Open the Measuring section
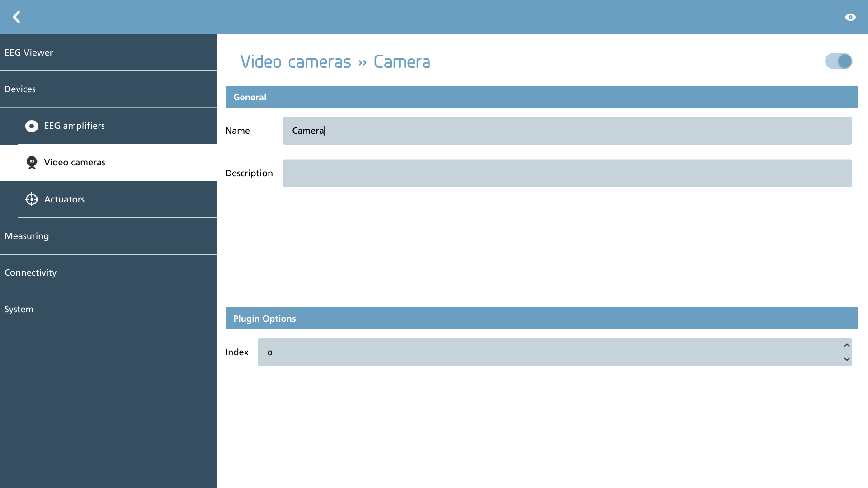The height and width of the screenshot is (488, 868). [x=108, y=236]
